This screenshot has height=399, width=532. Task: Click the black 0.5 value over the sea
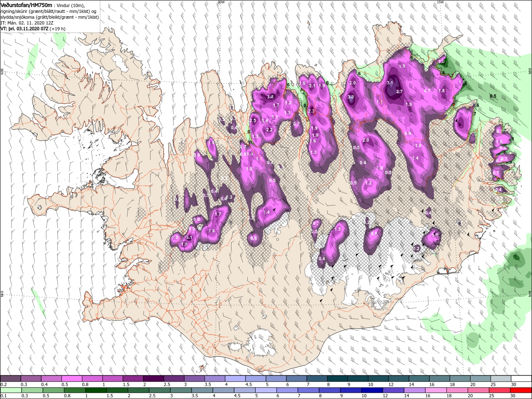click(x=493, y=96)
